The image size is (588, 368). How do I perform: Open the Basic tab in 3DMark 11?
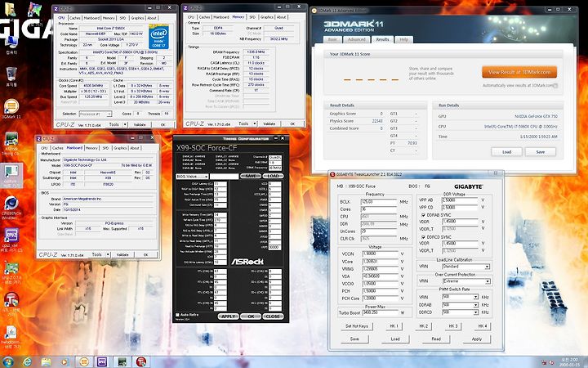coord(332,39)
